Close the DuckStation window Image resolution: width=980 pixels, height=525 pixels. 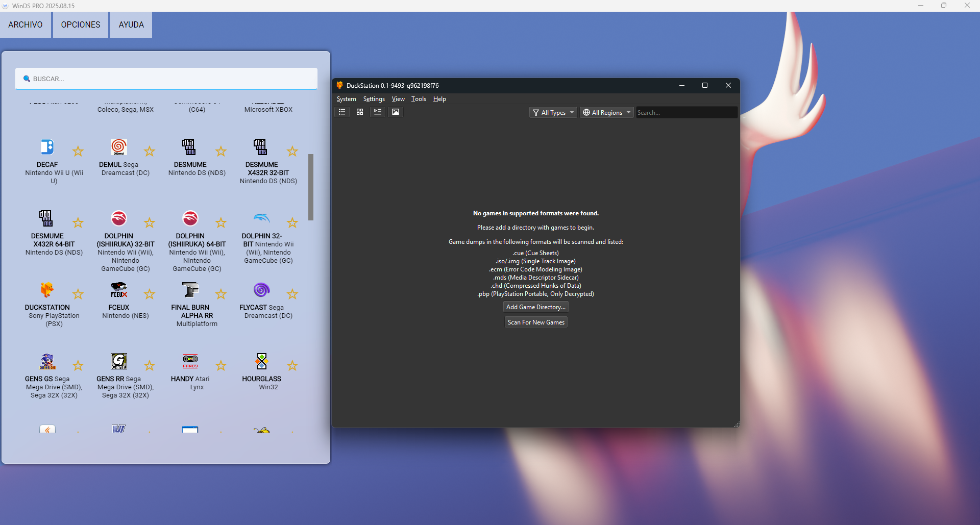click(x=728, y=85)
